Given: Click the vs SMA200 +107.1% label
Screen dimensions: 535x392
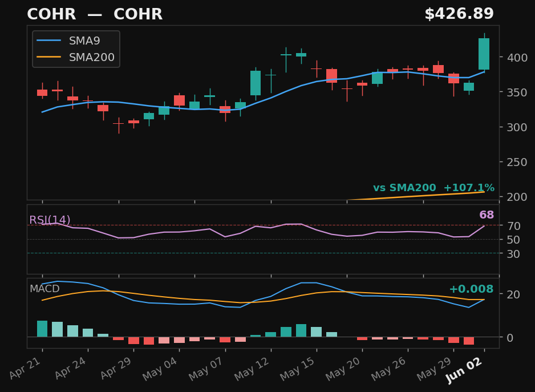Looking at the screenshot, I should pos(433,188).
